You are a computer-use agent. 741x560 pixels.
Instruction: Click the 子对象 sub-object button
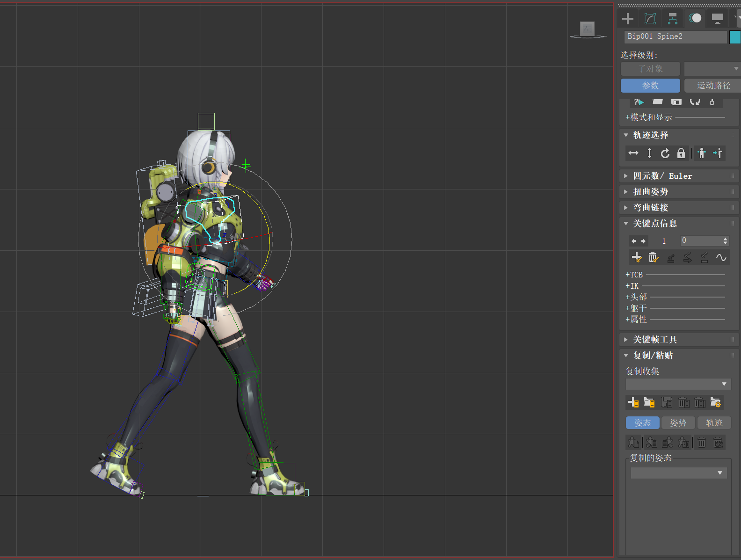650,69
